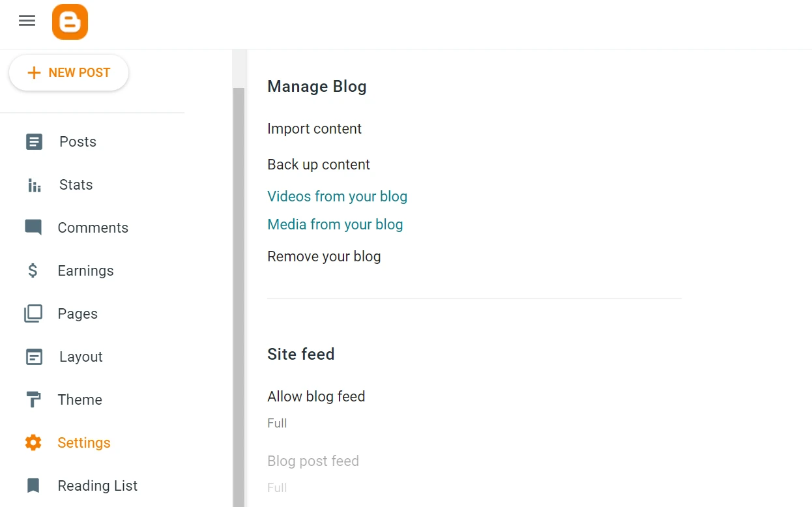Open the Stats bar chart icon
The width and height of the screenshot is (812, 507).
pyautogui.click(x=34, y=185)
